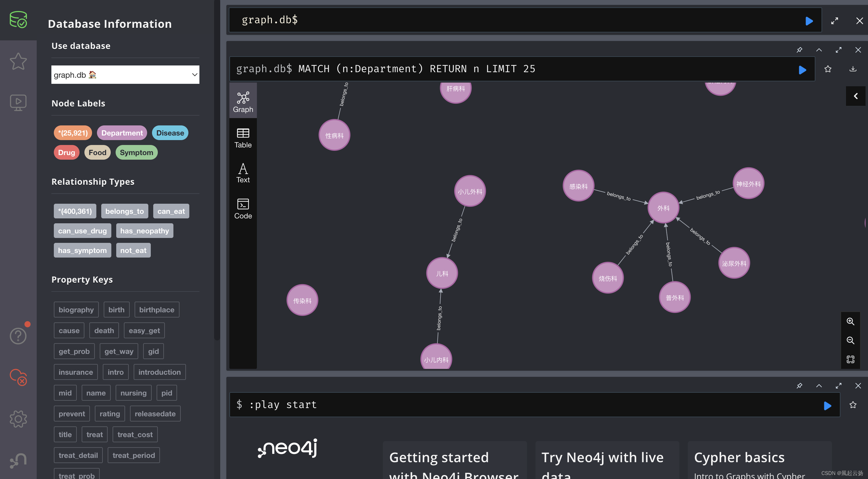
Task: Toggle fullscreen for the top editor
Action: point(834,21)
